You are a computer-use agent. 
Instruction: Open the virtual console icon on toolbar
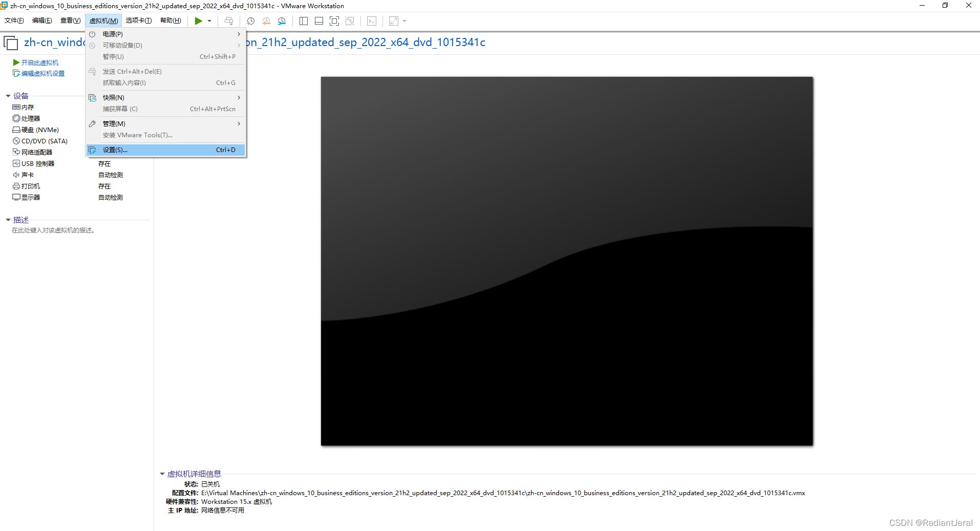pyautogui.click(x=371, y=20)
